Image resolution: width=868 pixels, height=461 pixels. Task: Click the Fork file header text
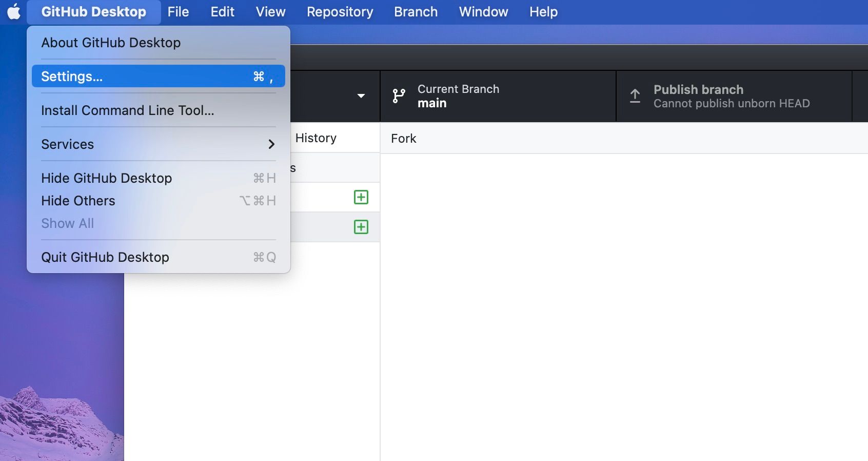(x=404, y=139)
